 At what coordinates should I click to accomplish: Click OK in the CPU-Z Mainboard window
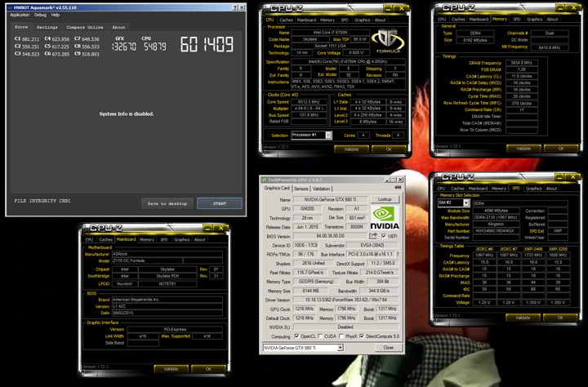[x=208, y=369]
